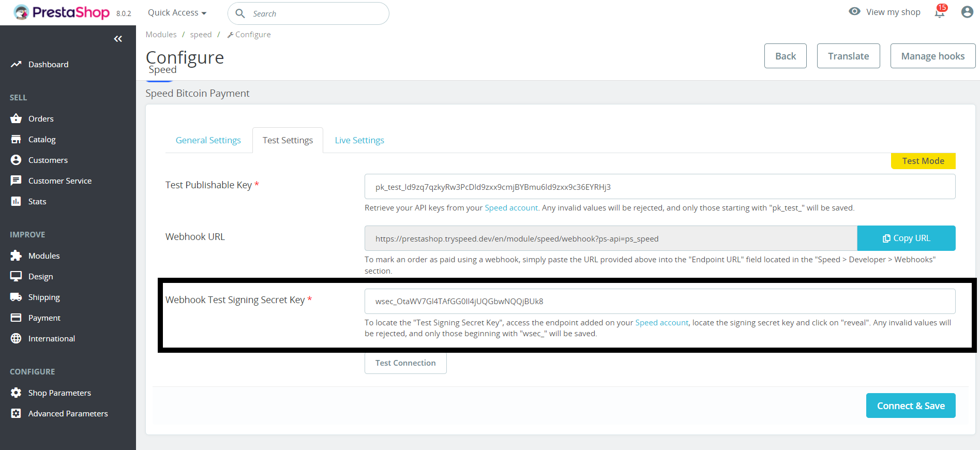Image resolution: width=980 pixels, height=450 pixels.
Task: Open notifications bell icon
Action: 940,12
